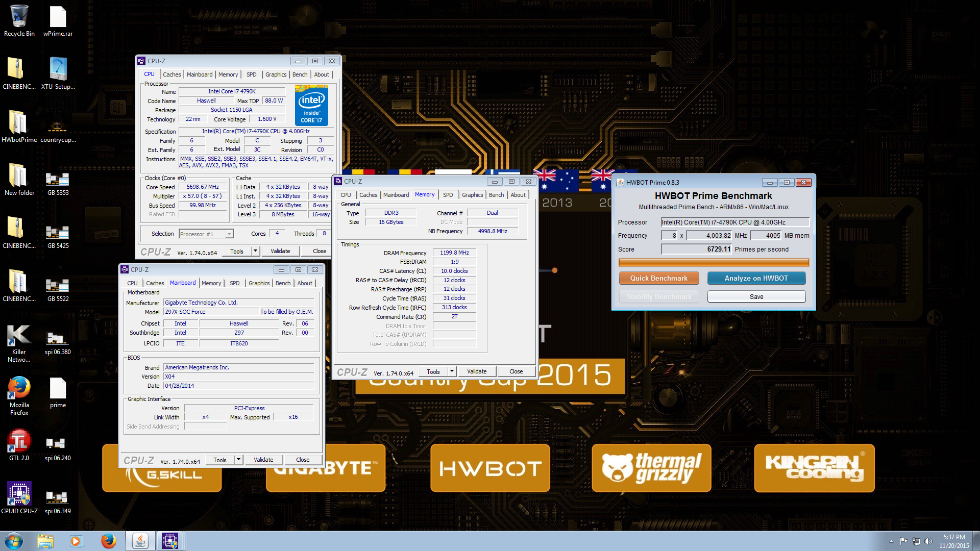Switch to CPU-Z taskbar button
Image resolution: width=980 pixels, height=551 pixels.
click(170, 541)
